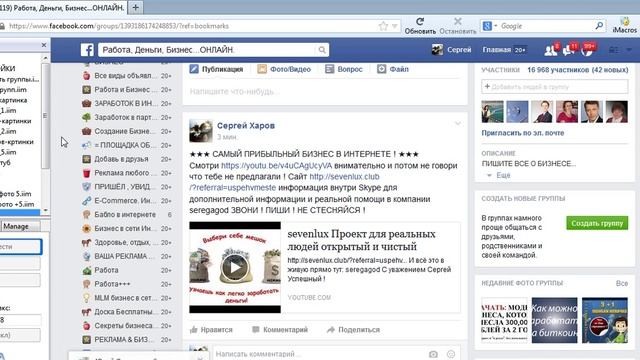This screenshot has height=360, width=640.
Task: Open the youtu.be link in post
Action: [277, 166]
